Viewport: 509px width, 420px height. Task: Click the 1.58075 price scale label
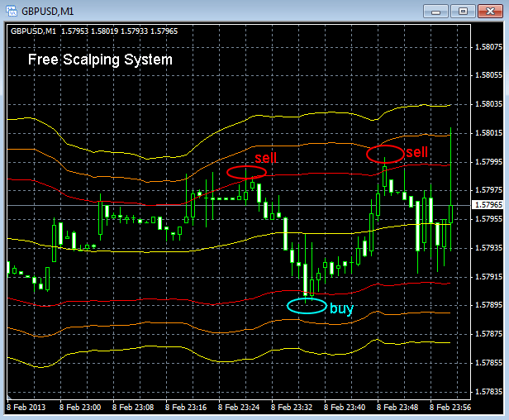point(488,47)
